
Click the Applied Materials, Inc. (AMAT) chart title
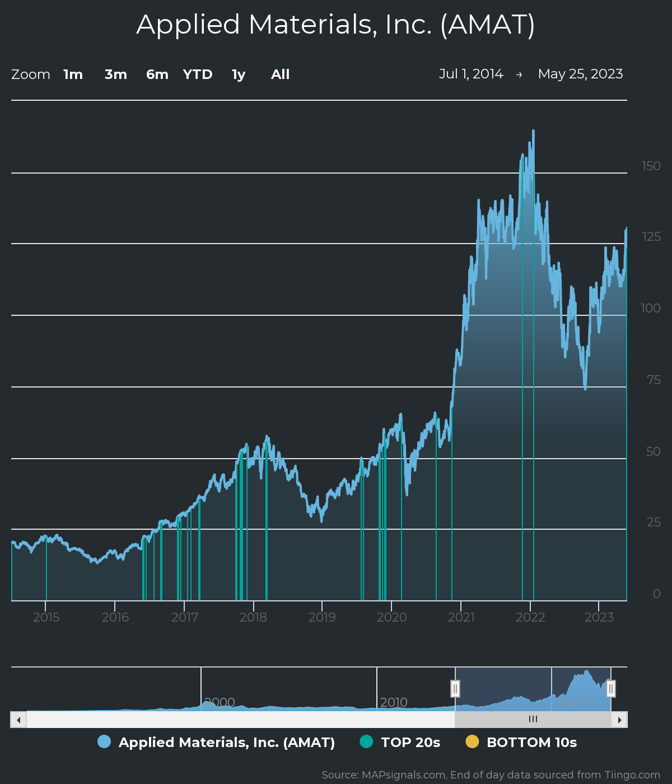coord(336,25)
